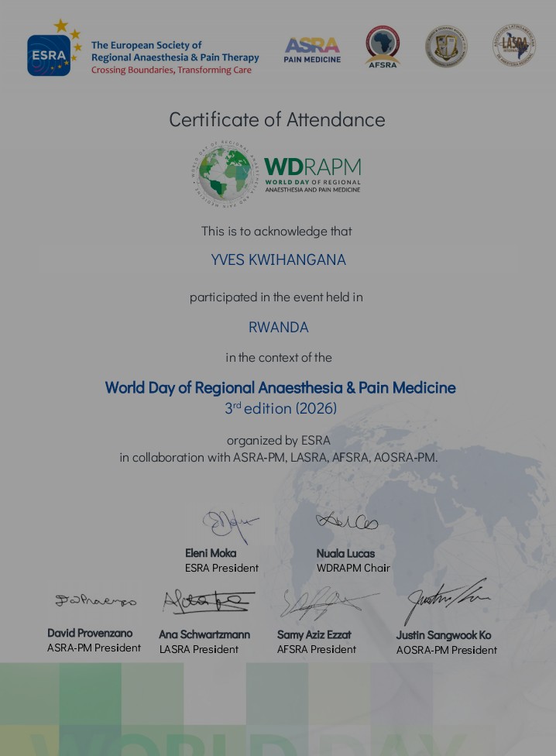Screen dimensions: 556x756
Task: Click 'LASRA President' title
Action: 199,649
